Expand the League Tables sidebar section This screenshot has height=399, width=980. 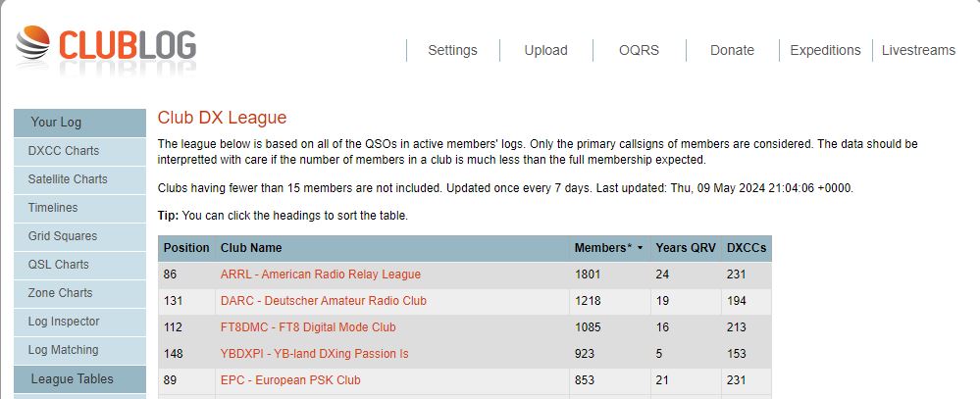[x=72, y=379]
